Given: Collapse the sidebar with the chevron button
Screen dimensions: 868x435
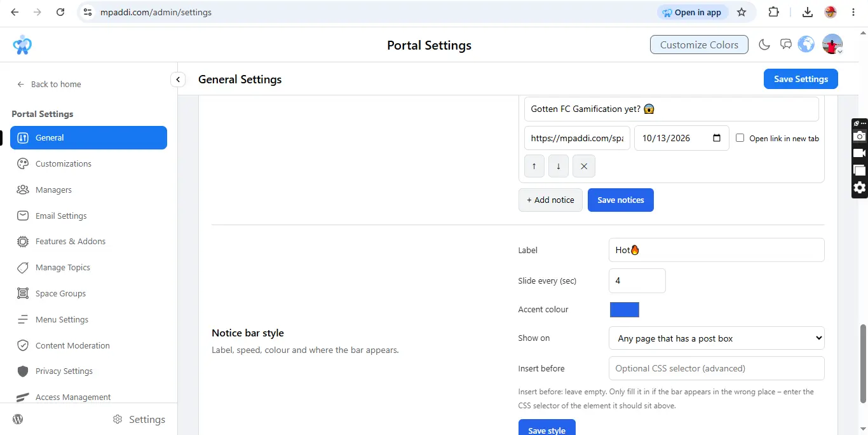Looking at the screenshot, I should pos(178,79).
